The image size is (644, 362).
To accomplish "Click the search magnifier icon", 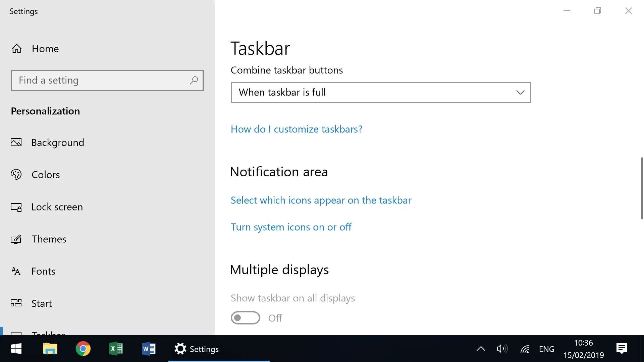I will tap(194, 80).
